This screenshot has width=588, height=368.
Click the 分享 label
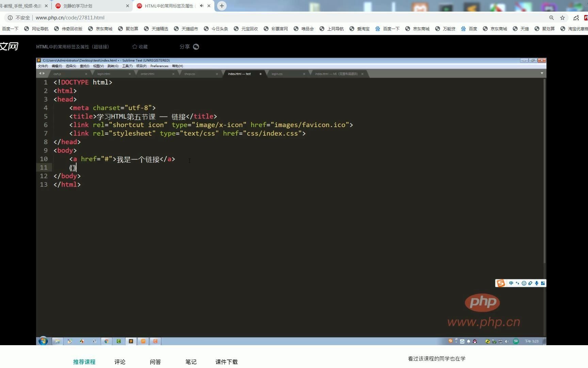[x=184, y=47]
